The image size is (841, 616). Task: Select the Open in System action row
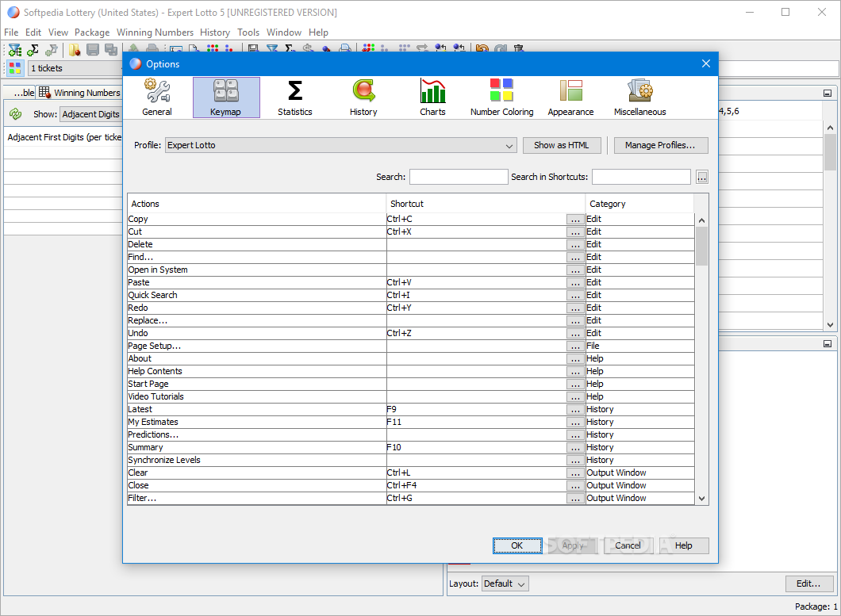click(257, 270)
